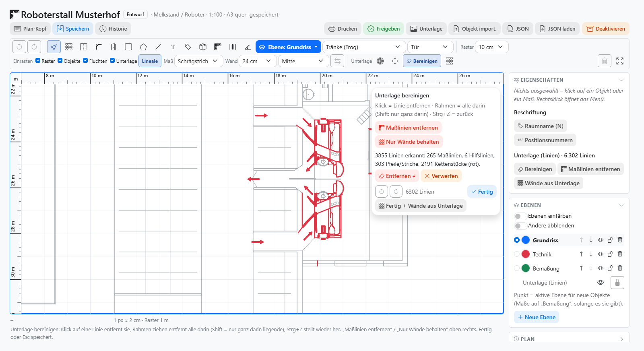Toggle the Fluchten snap checkbox
Screen dimensions: 644x351
click(85, 61)
